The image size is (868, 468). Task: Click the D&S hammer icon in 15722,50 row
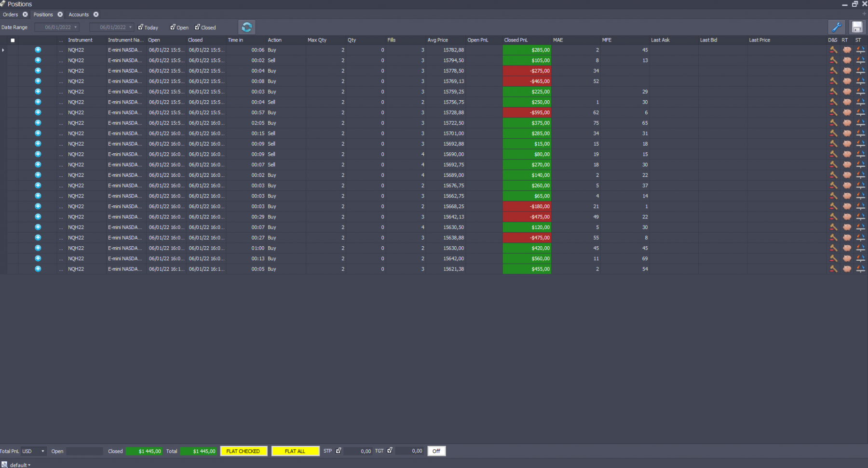(x=833, y=123)
